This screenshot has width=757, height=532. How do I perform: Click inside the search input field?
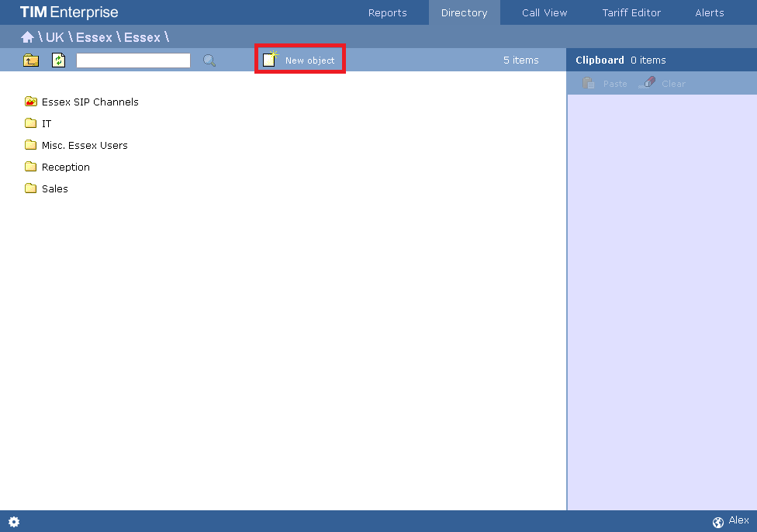(133, 60)
